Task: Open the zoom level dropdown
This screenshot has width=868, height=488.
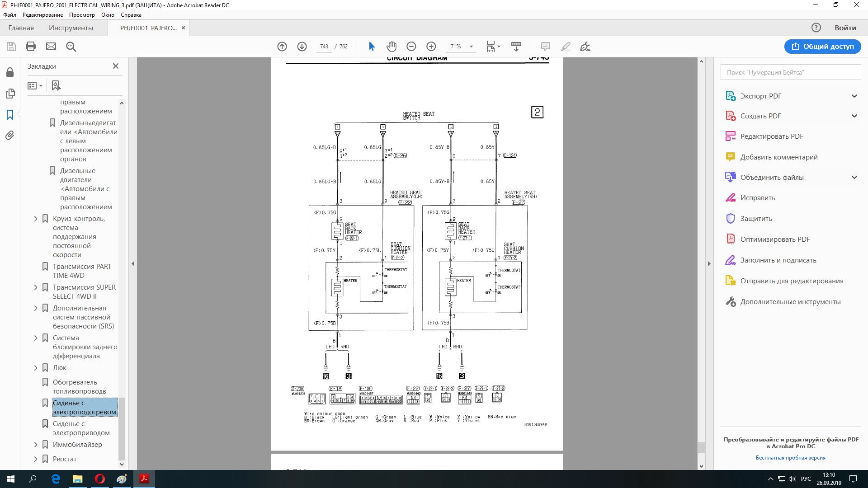Action: [x=471, y=47]
